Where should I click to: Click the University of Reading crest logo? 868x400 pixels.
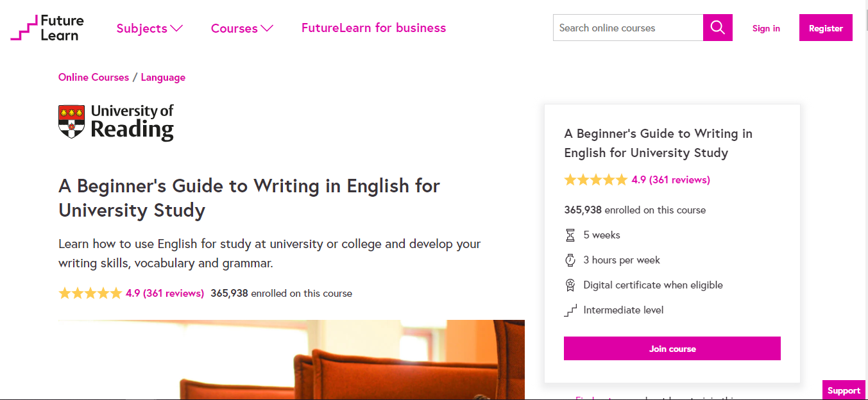[x=71, y=121]
